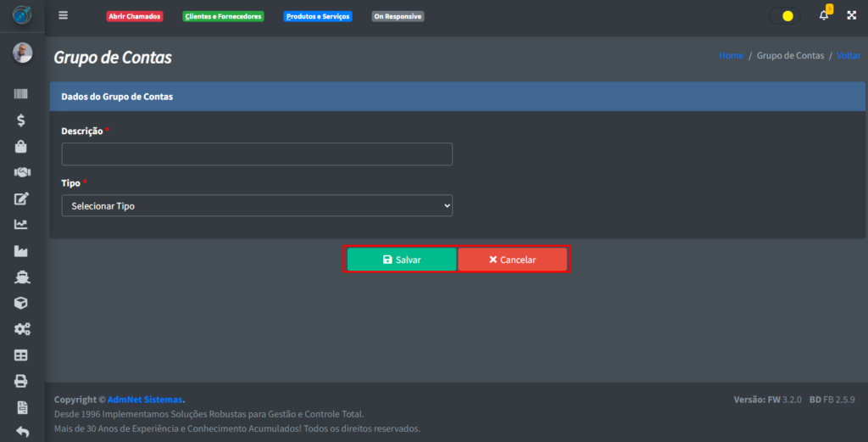Toggle the light/dark theme switch
The image size is (868, 442).
point(786,16)
